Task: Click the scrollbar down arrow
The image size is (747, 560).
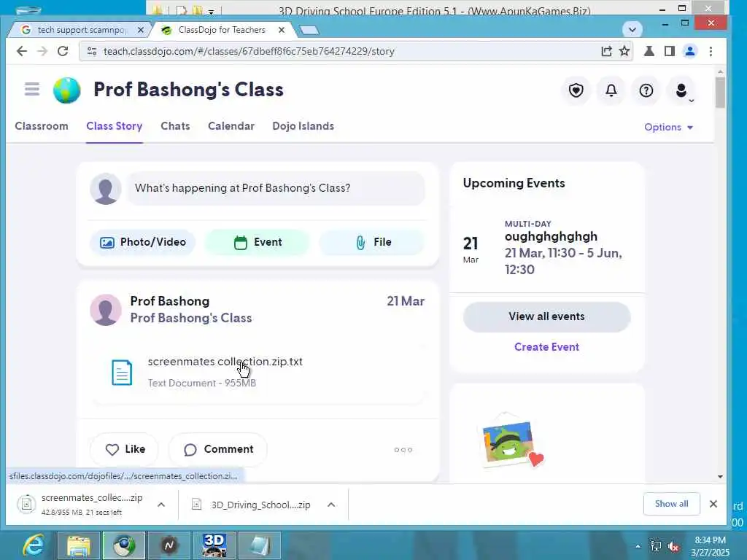Action: [x=720, y=477]
